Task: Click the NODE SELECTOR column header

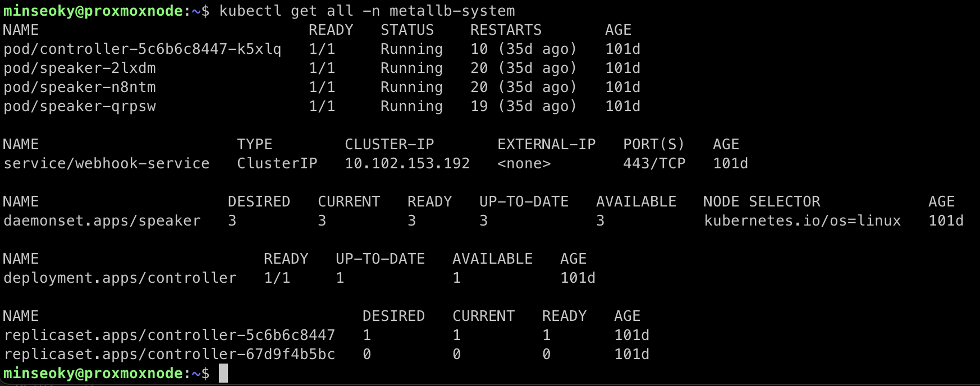Action: (x=762, y=202)
